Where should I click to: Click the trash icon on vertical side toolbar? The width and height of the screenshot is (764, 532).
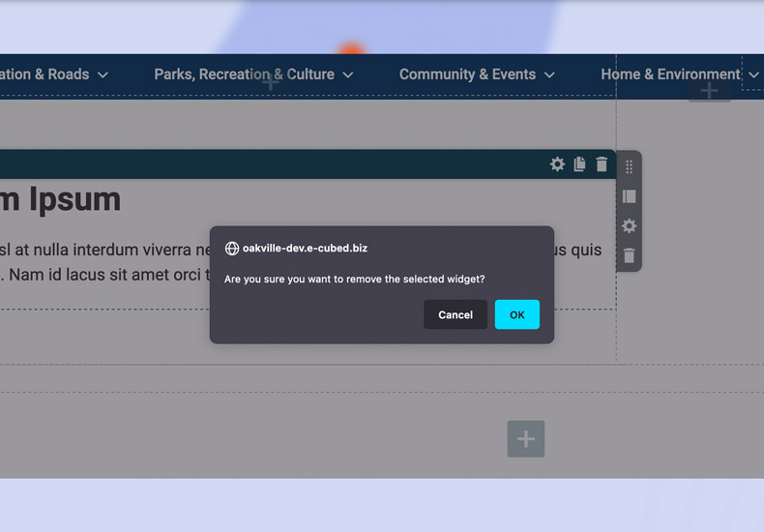[x=629, y=256]
